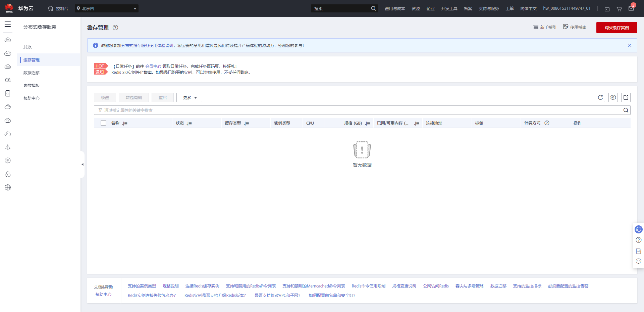Image resolution: width=644 pixels, height=312 pixels.
Task: Click the 续费 button
Action: coord(105,97)
